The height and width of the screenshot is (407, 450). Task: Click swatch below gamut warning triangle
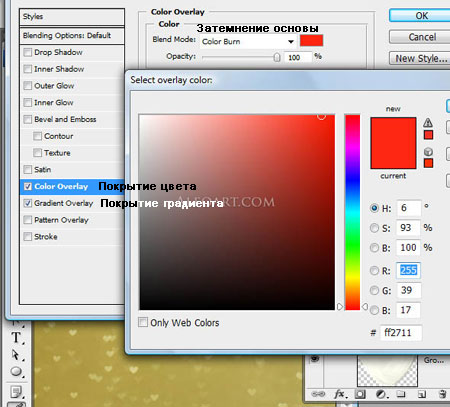pos(428,135)
